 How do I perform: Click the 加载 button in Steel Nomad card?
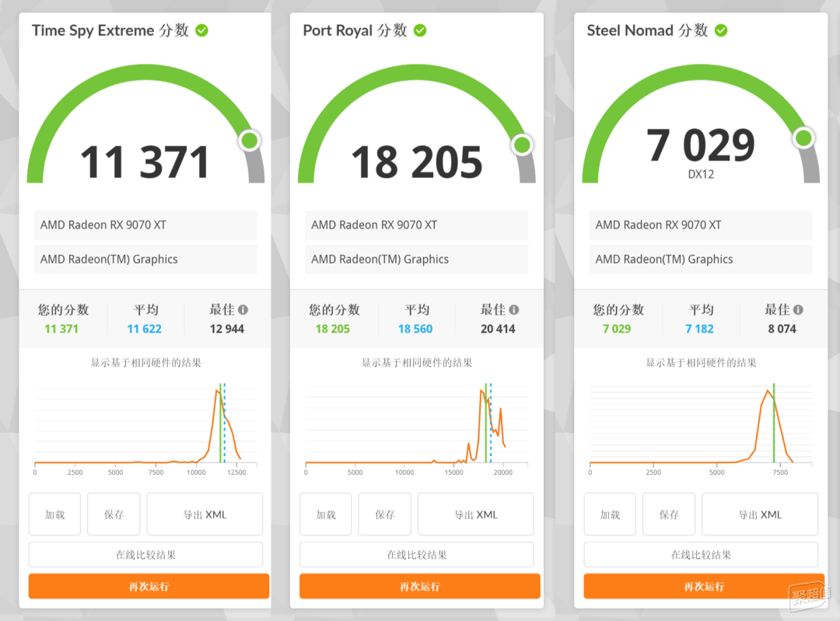pos(610,514)
